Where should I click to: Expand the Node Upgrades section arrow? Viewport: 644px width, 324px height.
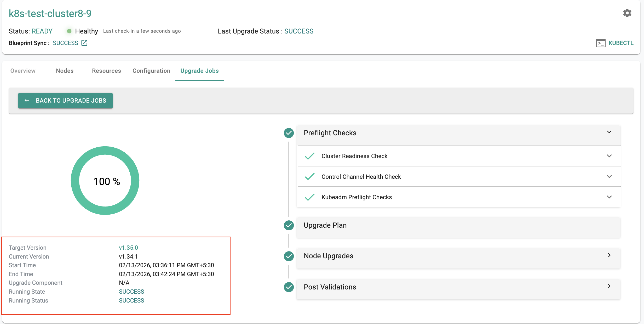click(609, 255)
